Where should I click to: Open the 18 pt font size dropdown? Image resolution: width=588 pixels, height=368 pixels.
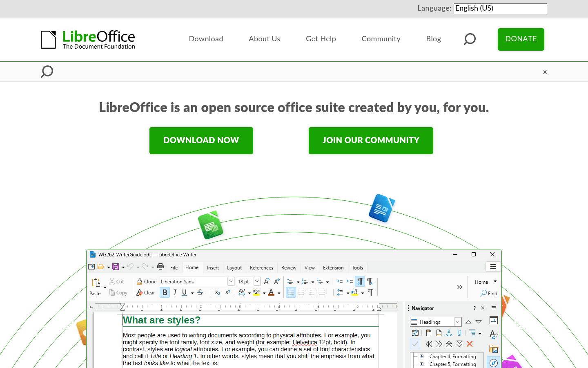pos(257,281)
